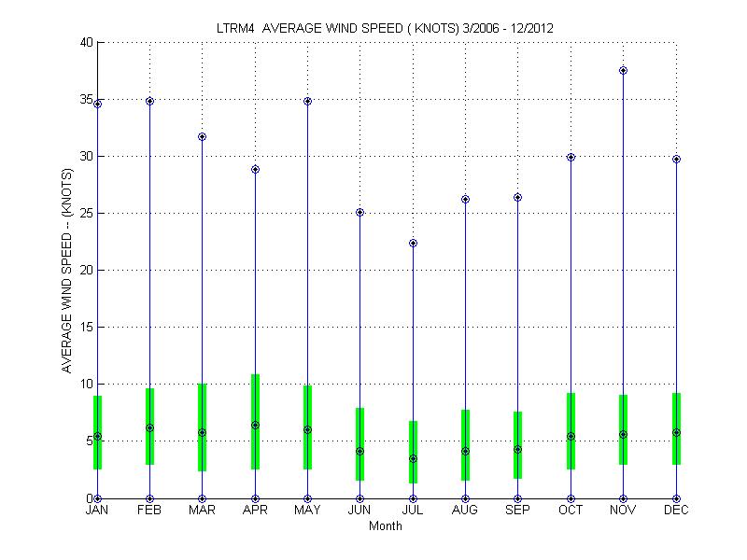Select the DEC maximum marker near 30 knots
Screen dimensions: 747x560
pyautogui.click(x=676, y=159)
